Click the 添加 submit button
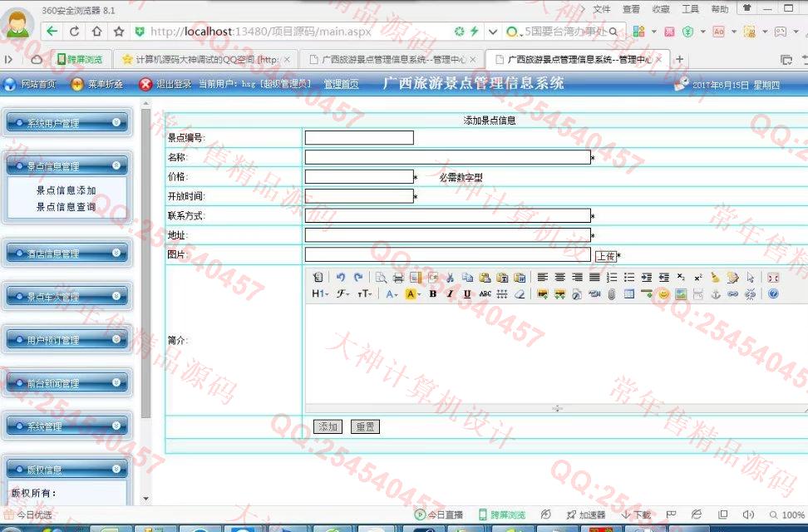The height and width of the screenshot is (532, 808). 328,426
